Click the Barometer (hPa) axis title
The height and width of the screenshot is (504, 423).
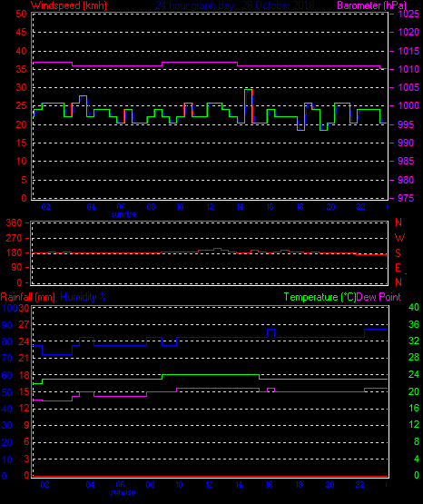point(372,5)
